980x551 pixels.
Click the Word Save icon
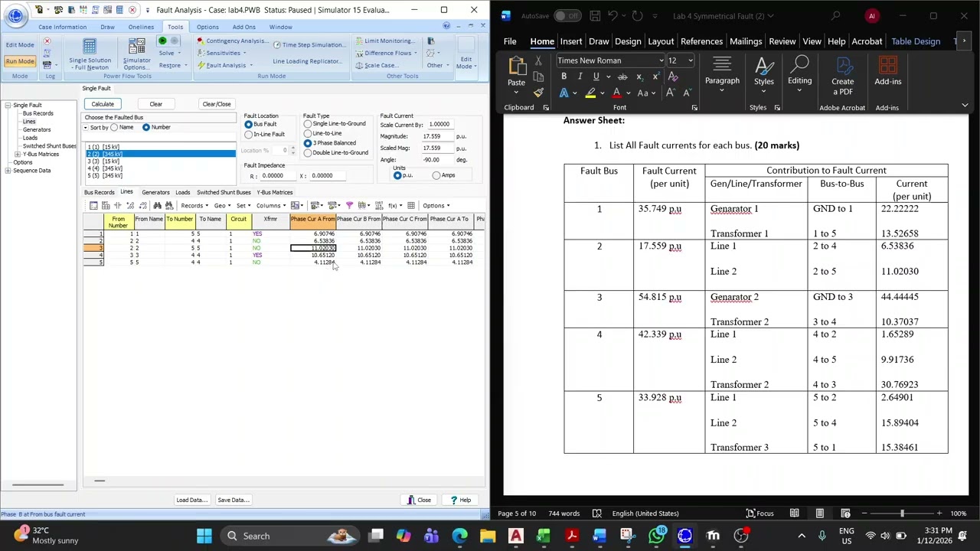point(595,15)
